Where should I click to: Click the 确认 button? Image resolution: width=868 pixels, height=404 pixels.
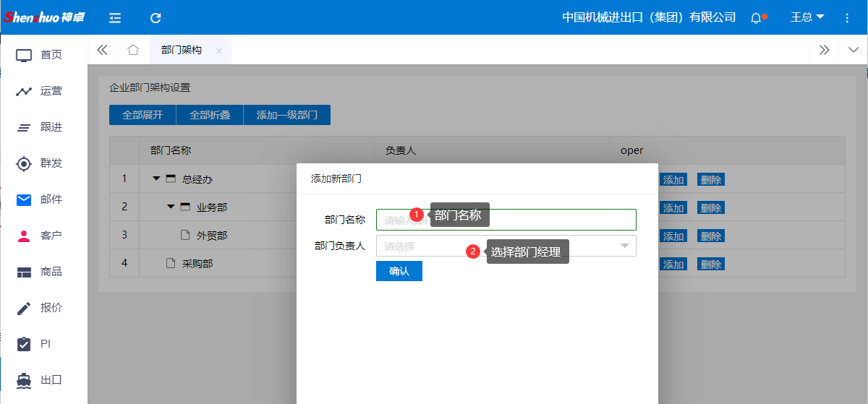399,271
